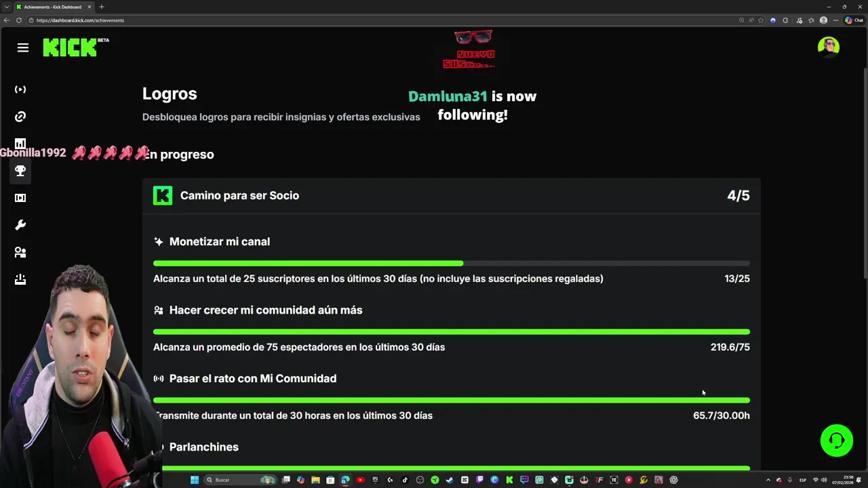The image size is (868, 488).
Task: Click the ESP language indicator in tray
Action: pos(803,480)
